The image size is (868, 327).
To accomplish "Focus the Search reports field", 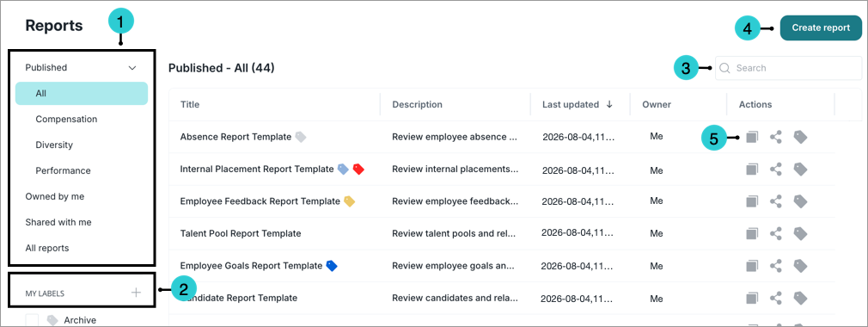I will click(x=788, y=68).
